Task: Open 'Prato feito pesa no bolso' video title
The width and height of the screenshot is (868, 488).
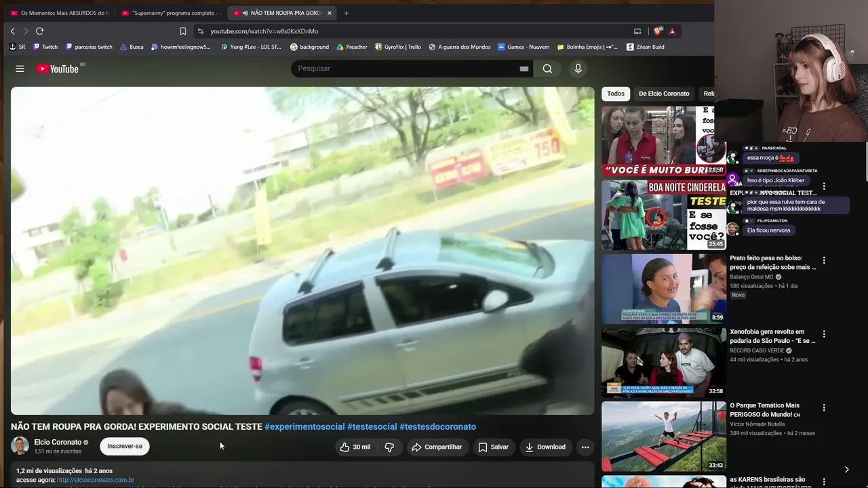Action: pos(773,263)
